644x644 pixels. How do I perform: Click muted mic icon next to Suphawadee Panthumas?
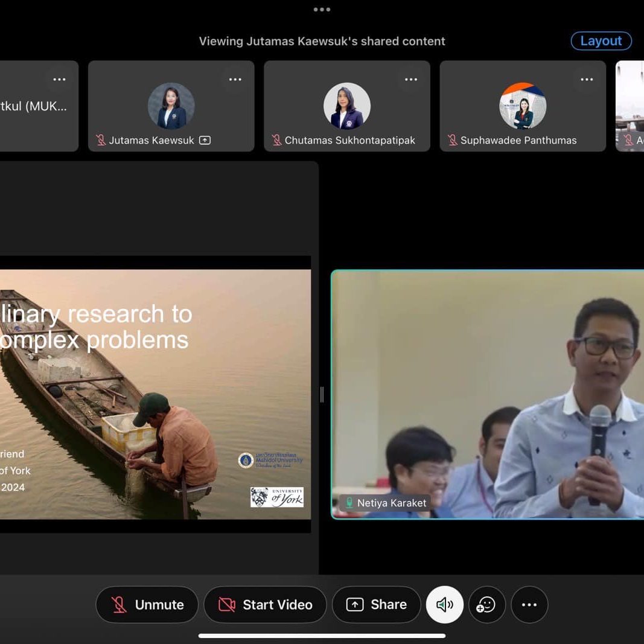(452, 140)
